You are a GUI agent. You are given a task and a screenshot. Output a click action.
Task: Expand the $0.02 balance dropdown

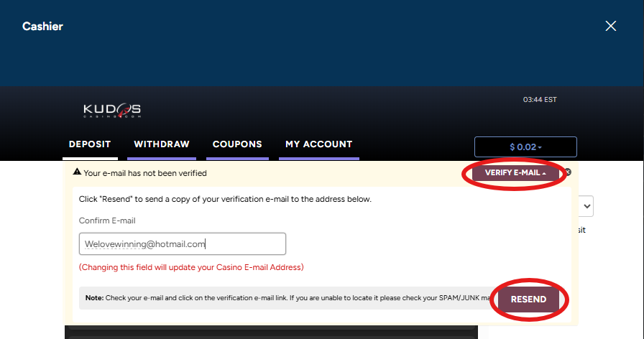pos(525,147)
